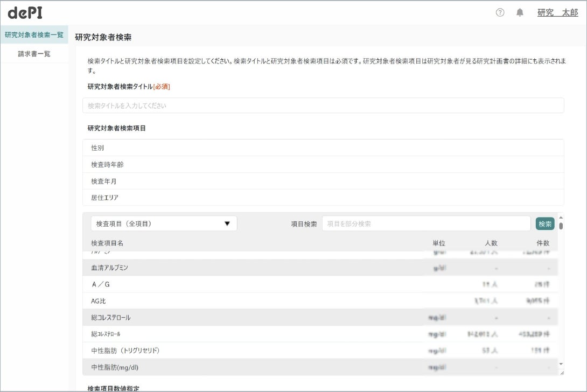Select the 中性脂肪(mg/dl) row
The image size is (587, 392).
pos(320,367)
